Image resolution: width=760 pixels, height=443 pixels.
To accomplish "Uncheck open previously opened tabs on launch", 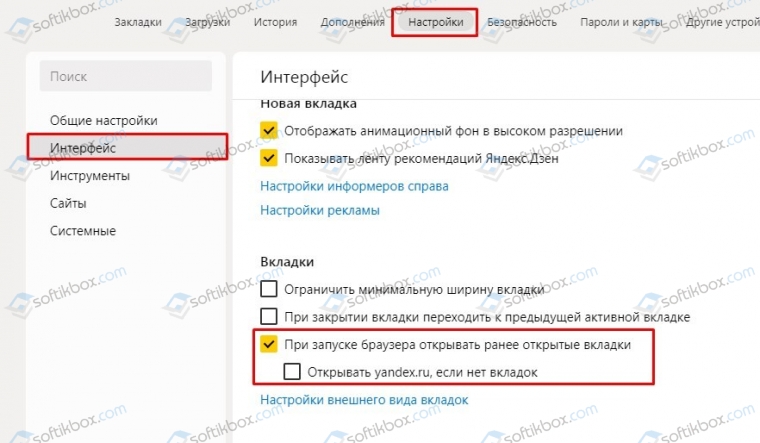I will pos(269,344).
